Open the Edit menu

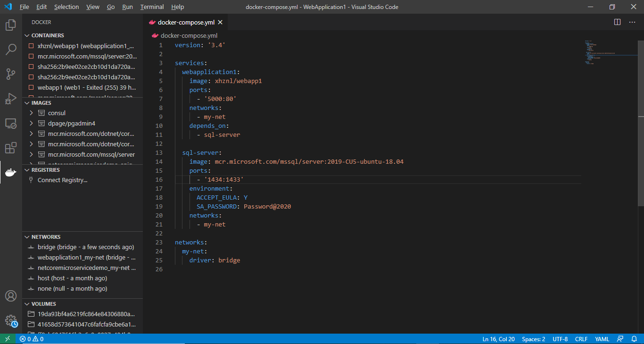[41, 7]
